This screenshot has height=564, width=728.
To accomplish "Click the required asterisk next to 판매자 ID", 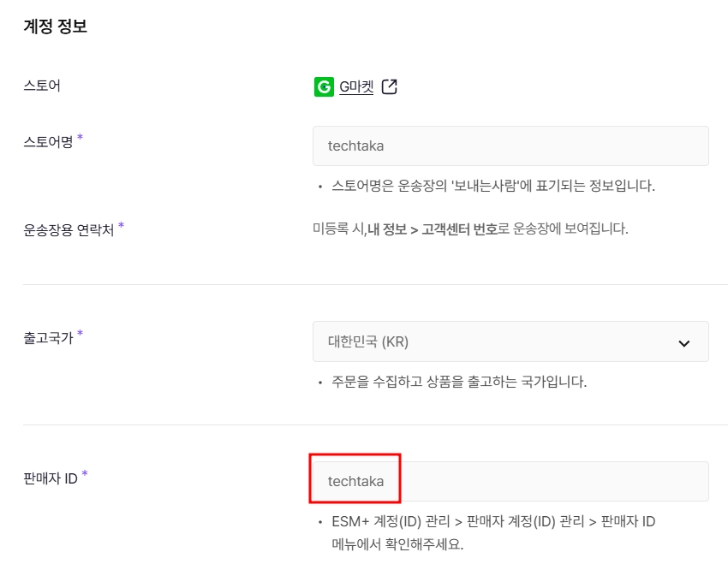I will point(85,473).
